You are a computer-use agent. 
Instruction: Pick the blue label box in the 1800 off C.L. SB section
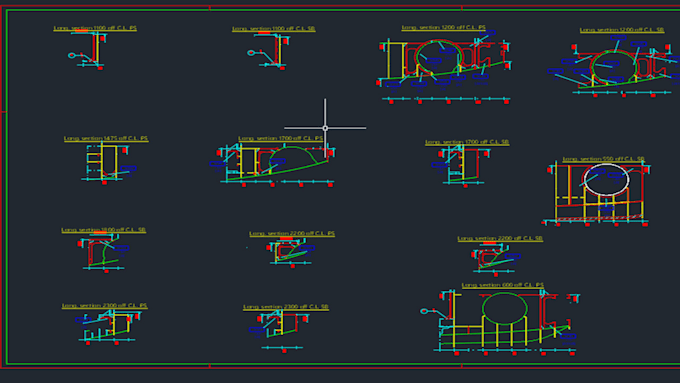pyautogui.click(x=121, y=248)
